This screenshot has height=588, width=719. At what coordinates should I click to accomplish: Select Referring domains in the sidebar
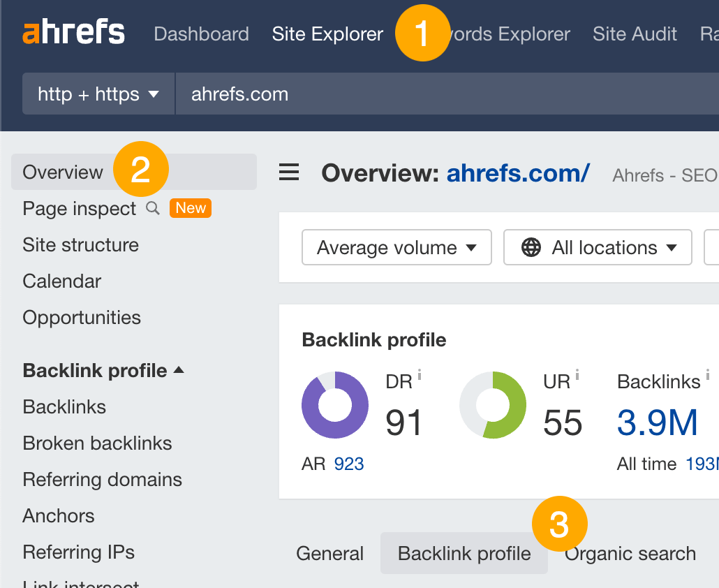[x=102, y=479]
